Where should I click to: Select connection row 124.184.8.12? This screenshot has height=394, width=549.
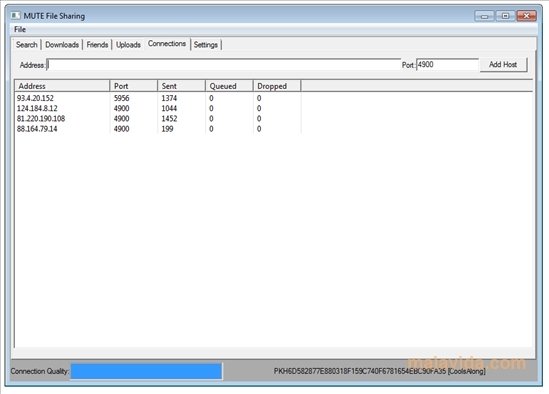pyautogui.click(x=158, y=109)
